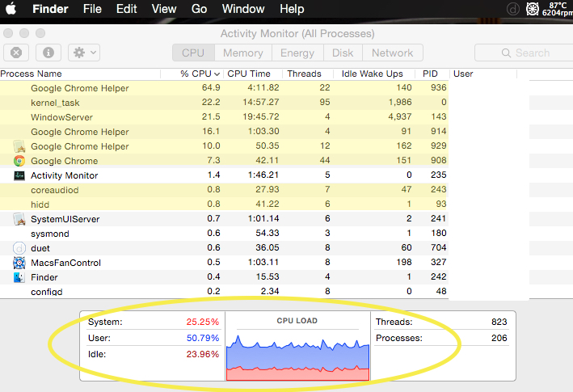This screenshot has width=573, height=392.
Task: Click the 87°C temperature readout
Action: click(x=558, y=5)
